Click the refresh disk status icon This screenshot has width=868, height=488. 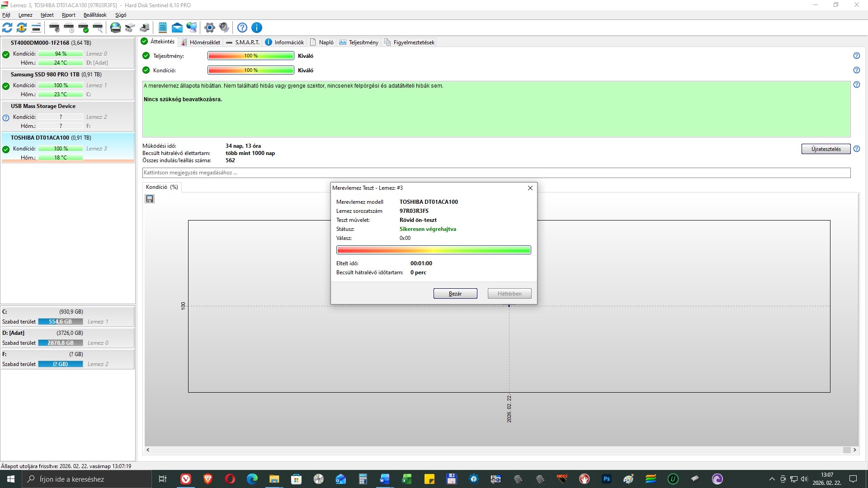pyautogui.click(x=7, y=28)
